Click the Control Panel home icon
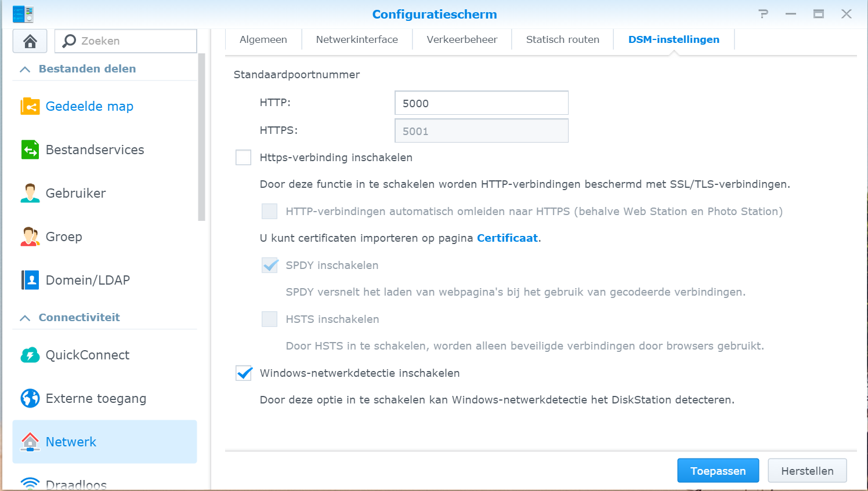 (30, 41)
